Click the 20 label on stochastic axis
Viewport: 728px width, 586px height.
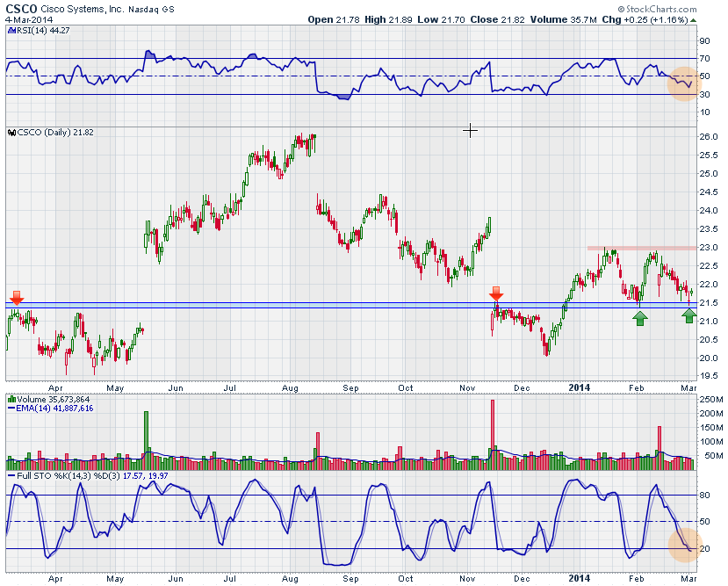click(x=704, y=549)
